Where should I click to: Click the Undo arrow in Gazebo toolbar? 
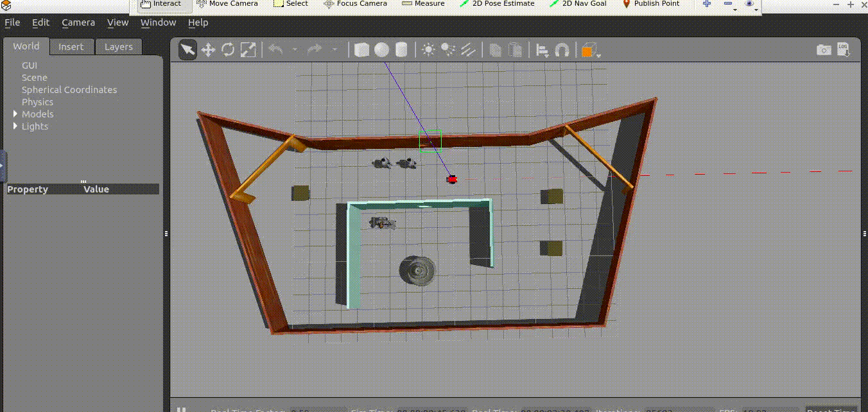click(x=276, y=49)
